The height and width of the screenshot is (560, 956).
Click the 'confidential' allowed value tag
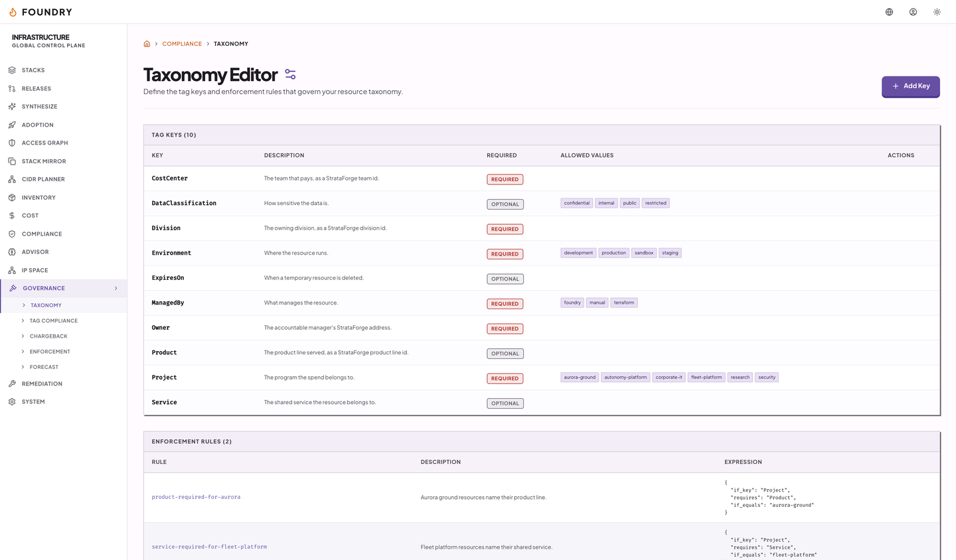click(577, 203)
